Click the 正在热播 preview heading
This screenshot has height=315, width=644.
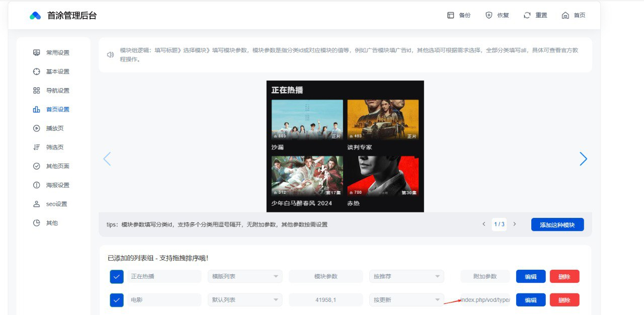tap(287, 90)
